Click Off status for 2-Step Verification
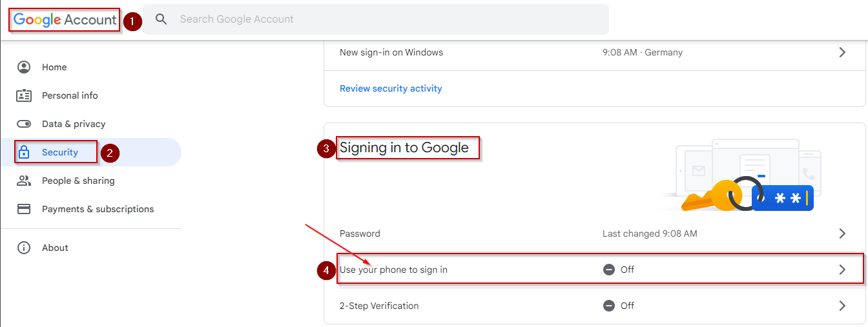Viewport: 868px width, 327px height. [619, 306]
